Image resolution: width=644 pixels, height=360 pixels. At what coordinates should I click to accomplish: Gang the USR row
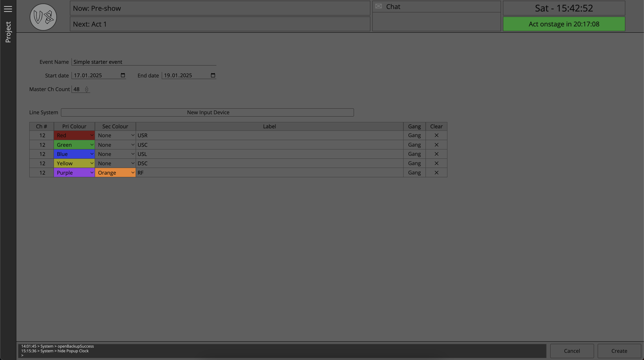point(415,135)
